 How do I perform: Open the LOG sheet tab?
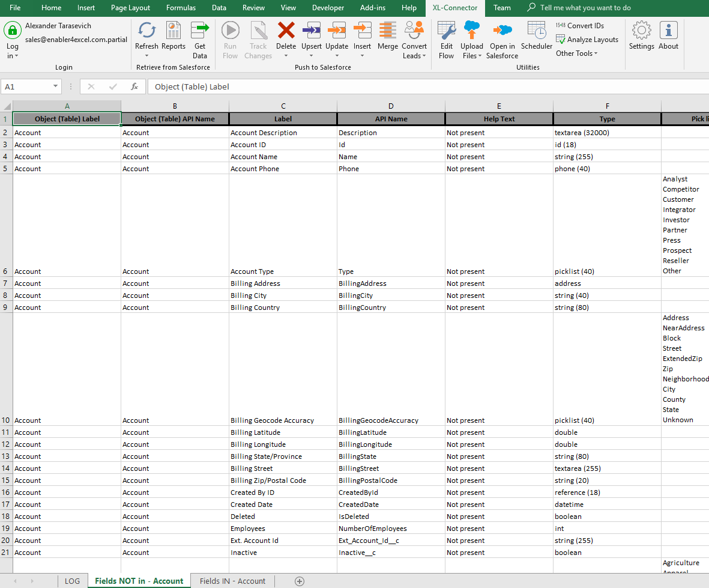pyautogui.click(x=73, y=581)
